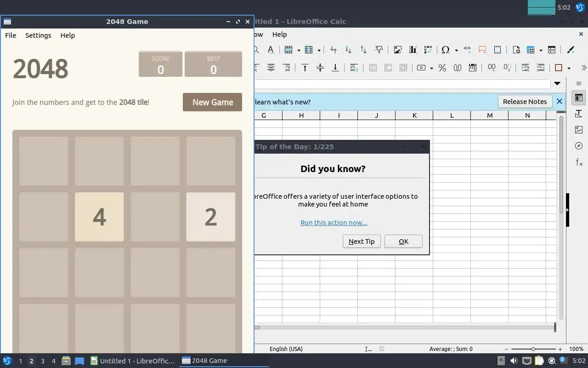This screenshot has height=368, width=588.
Task: Expand the Freeze Rows and Columns dropdown
Action: [541, 50]
